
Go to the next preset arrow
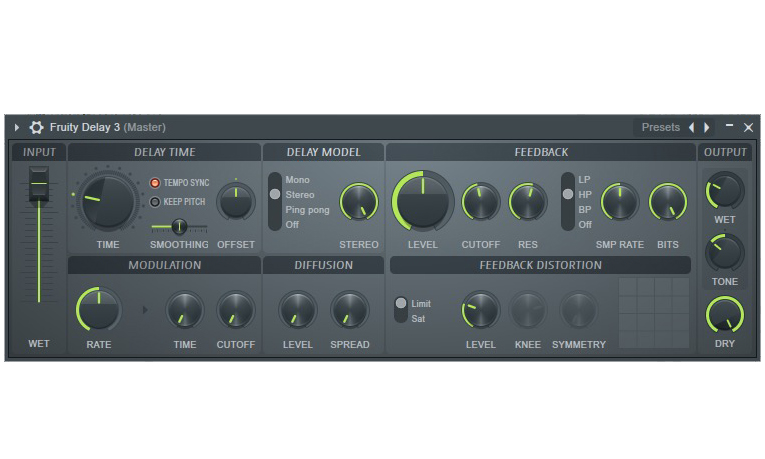tap(706, 127)
